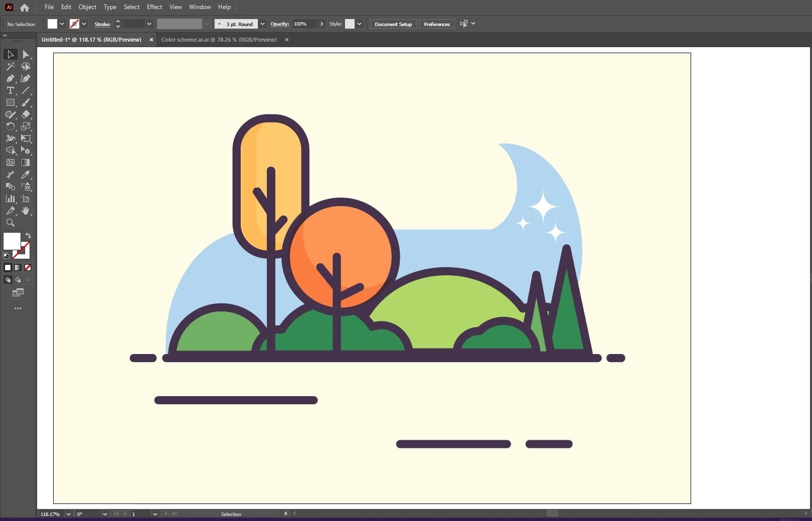Select the Free Transform tool
812x521 pixels.
(x=26, y=138)
